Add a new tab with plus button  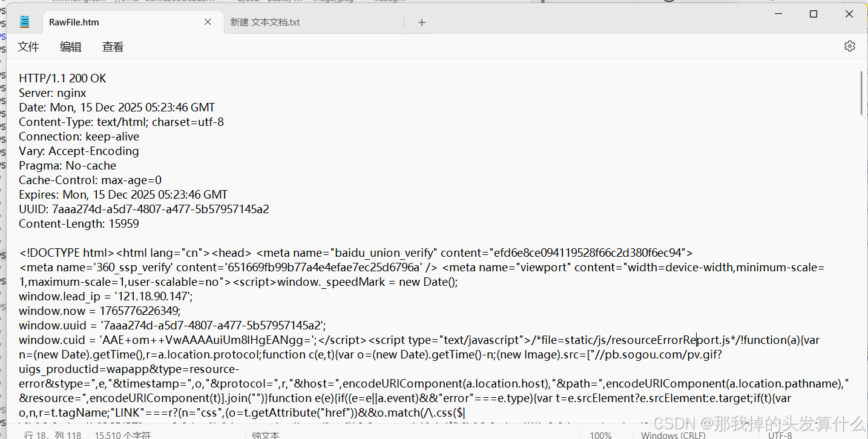(422, 22)
